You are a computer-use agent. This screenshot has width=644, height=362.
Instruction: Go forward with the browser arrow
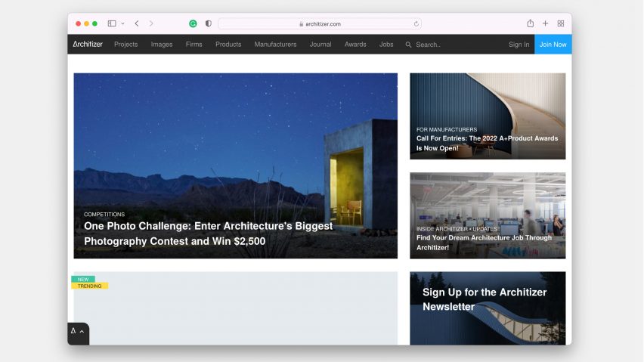(151, 23)
